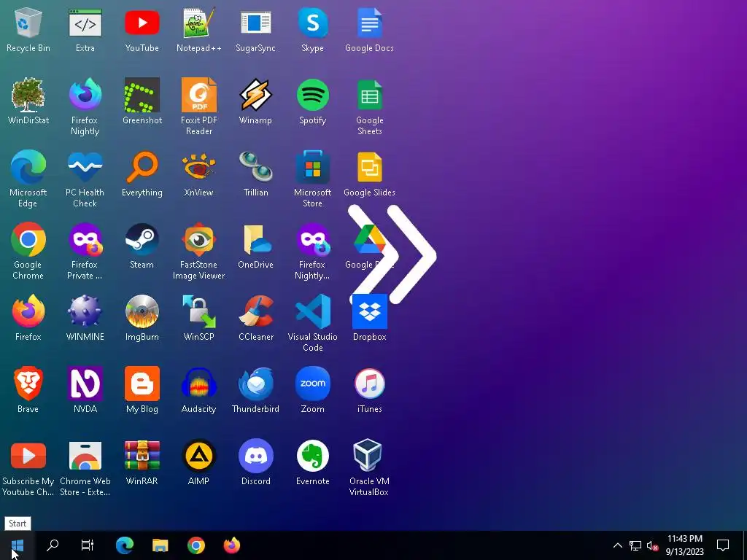747x560 pixels.
Task: Click the My Blog Blogger shortcut
Action: pyautogui.click(x=142, y=384)
